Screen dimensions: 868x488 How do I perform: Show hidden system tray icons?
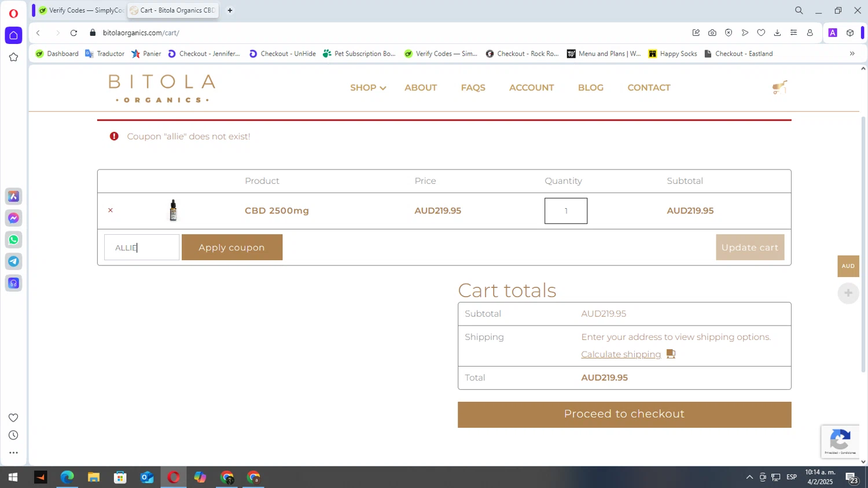pos(749,477)
